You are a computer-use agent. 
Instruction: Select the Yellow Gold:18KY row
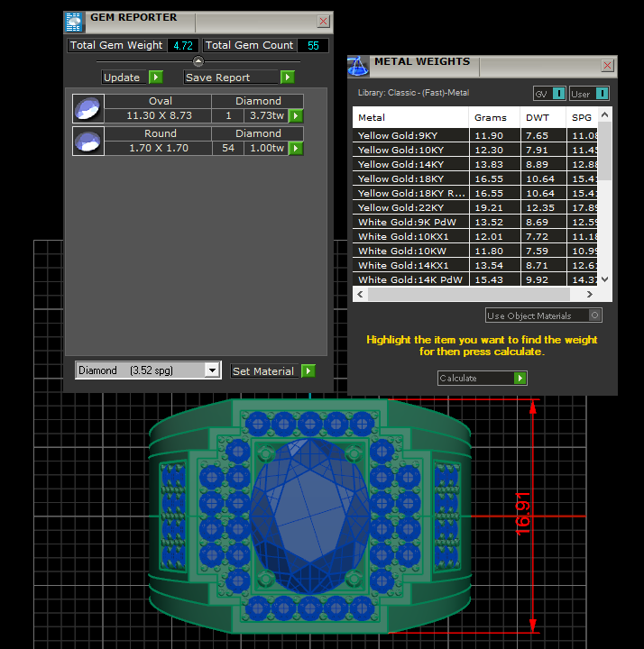[x=410, y=178]
